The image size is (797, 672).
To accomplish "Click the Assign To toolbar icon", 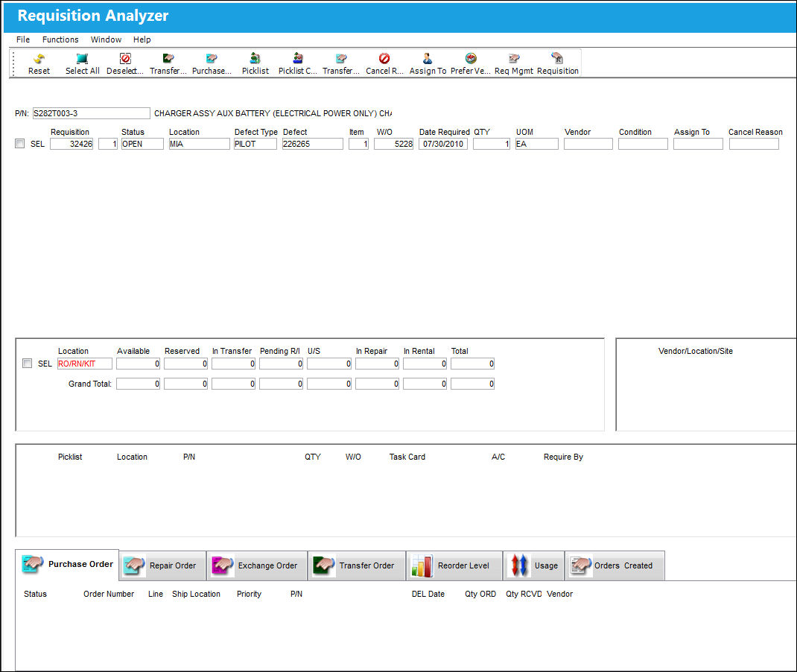I will pos(428,58).
